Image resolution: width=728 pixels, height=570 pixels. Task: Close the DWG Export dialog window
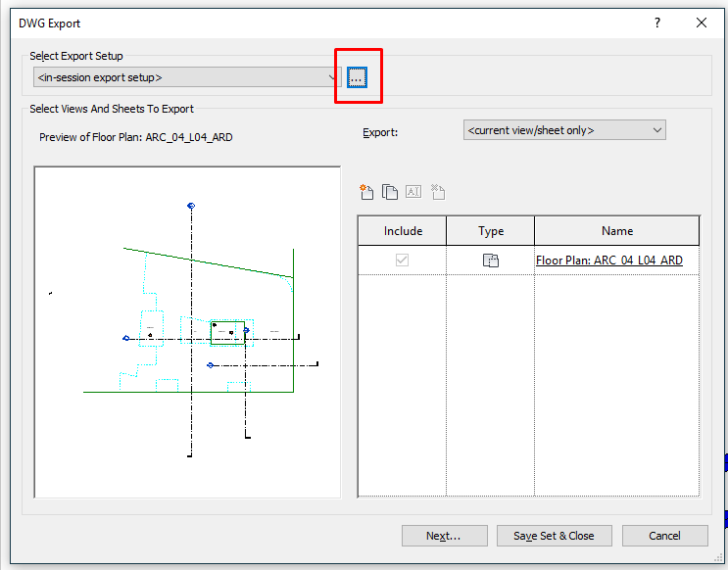tap(702, 23)
